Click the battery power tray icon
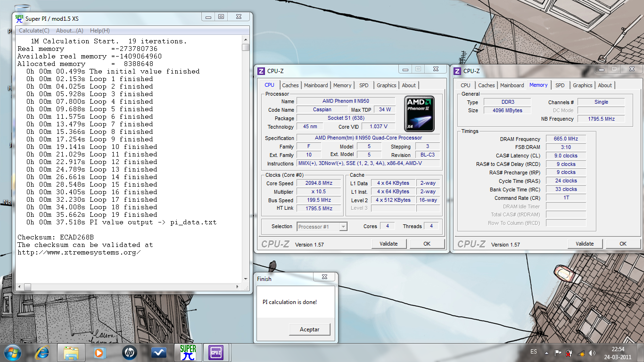The image size is (644, 362). (x=569, y=353)
